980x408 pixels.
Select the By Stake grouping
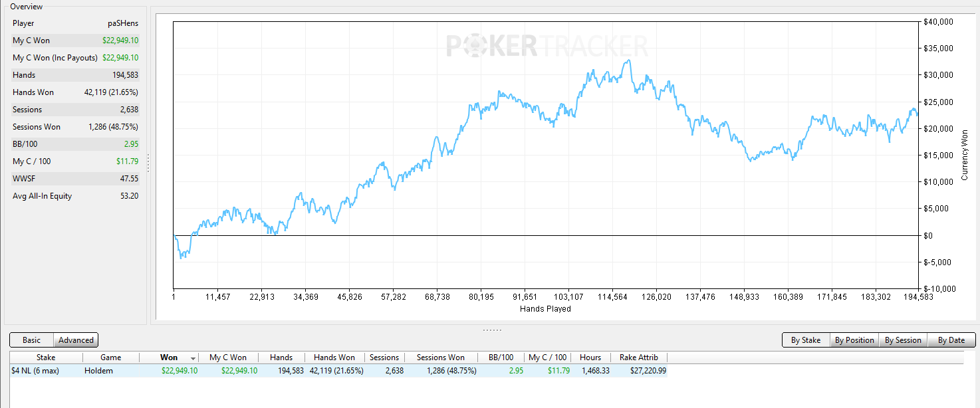coord(806,340)
